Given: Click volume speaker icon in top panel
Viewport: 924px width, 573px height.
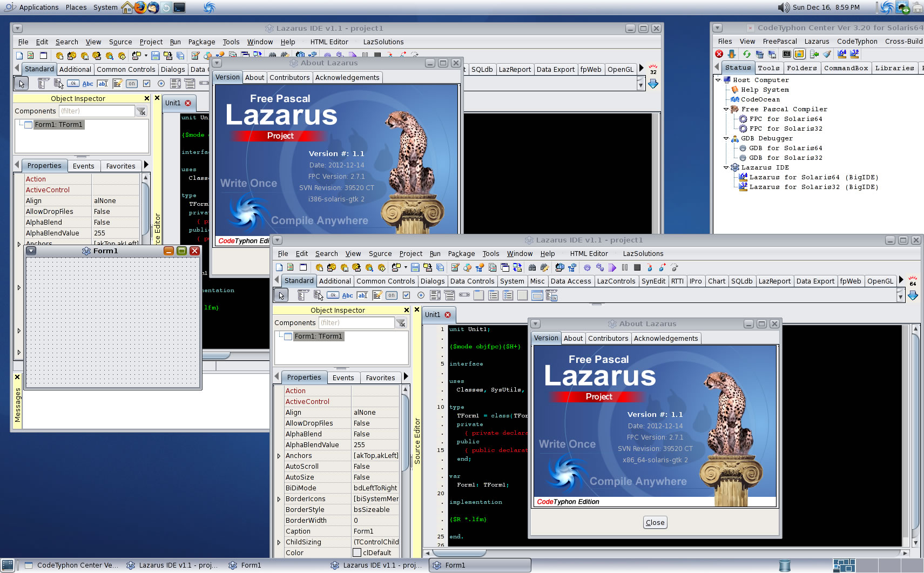Looking at the screenshot, I should coord(784,7).
